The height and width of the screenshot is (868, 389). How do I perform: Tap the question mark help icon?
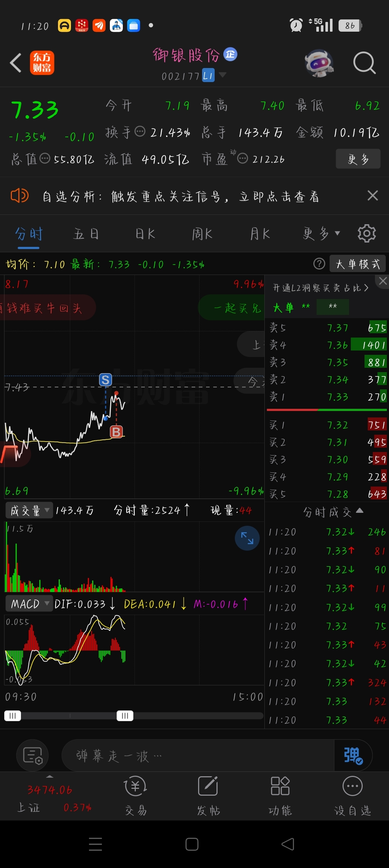point(319,264)
